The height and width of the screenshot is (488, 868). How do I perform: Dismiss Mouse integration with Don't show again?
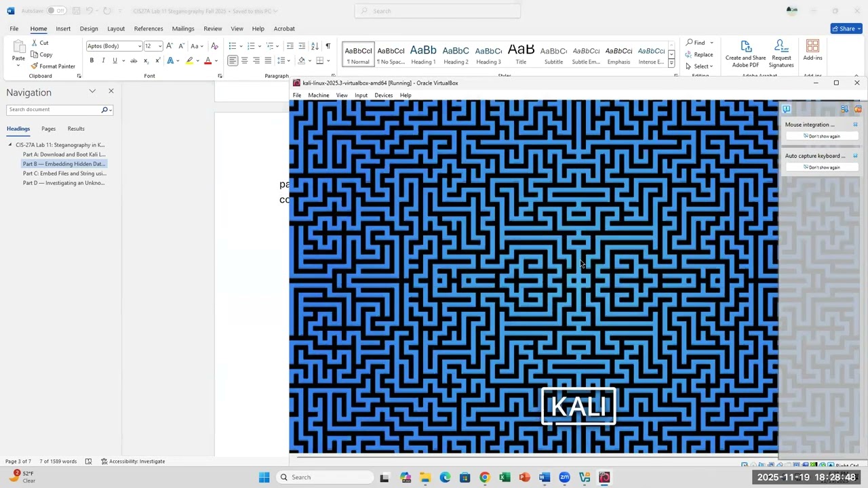click(822, 136)
